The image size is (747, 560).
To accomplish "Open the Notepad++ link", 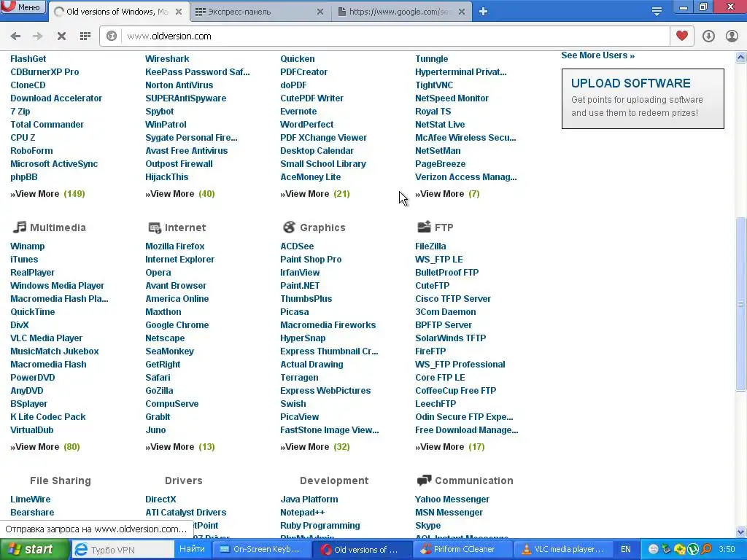I will [x=303, y=513].
